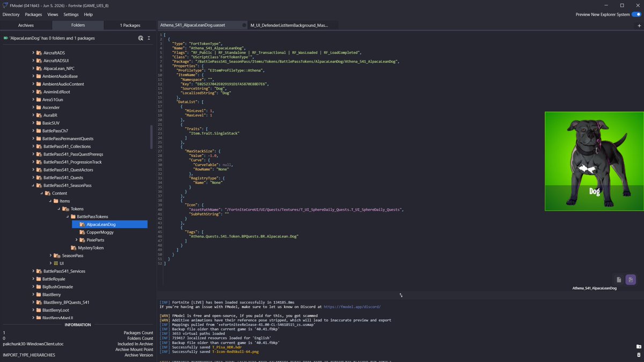Expand the BattleRoyale folder
This screenshot has height=362, width=644.
32,279
